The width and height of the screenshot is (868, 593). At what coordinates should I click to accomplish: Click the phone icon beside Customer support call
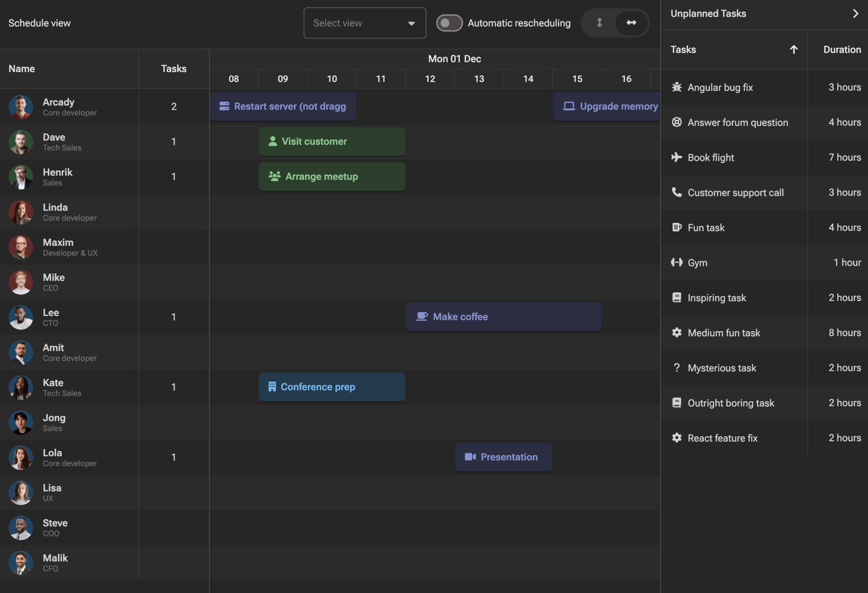click(676, 193)
